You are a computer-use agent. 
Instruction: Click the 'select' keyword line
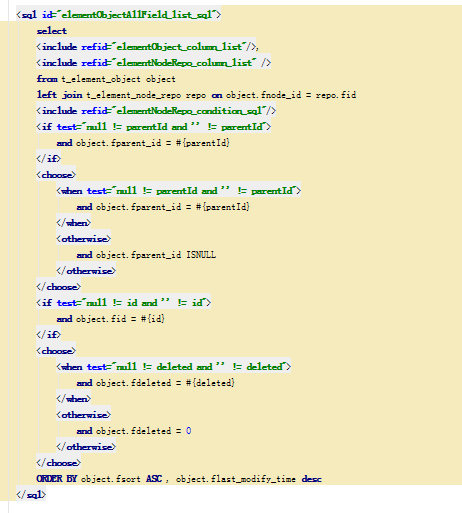click(x=52, y=31)
